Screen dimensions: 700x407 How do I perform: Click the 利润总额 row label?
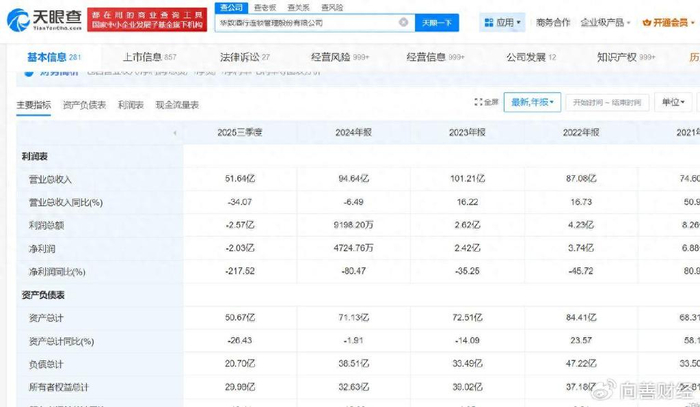pos(46,225)
